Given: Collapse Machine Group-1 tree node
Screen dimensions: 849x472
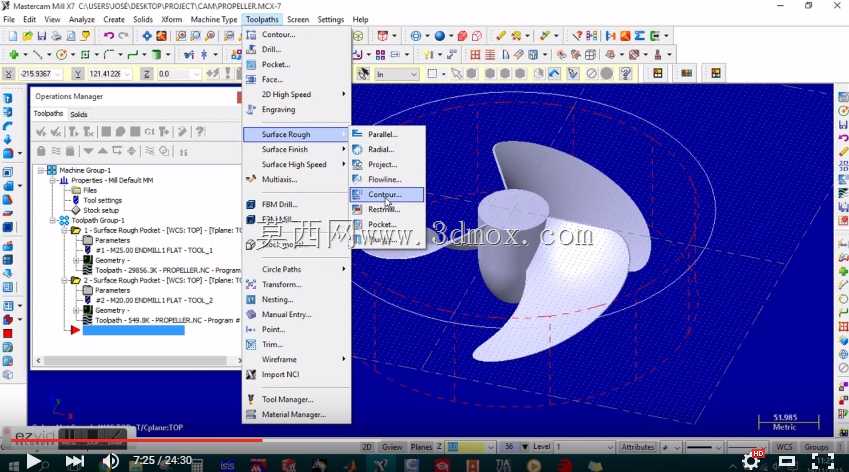Looking at the screenshot, I should 41,170.
